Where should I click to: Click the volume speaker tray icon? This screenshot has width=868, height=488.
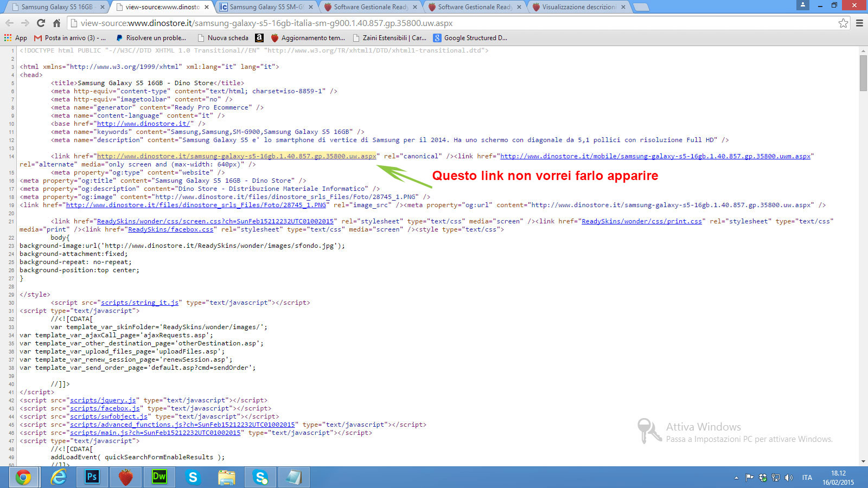[x=789, y=478]
